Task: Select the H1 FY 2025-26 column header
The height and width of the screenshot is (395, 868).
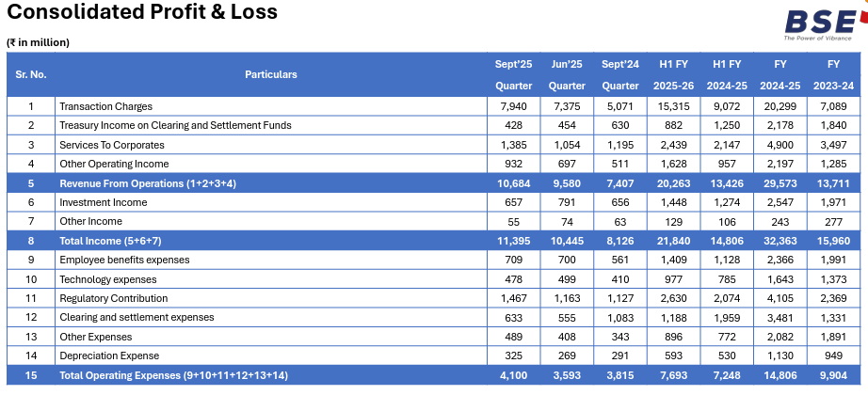Action: tap(673, 74)
